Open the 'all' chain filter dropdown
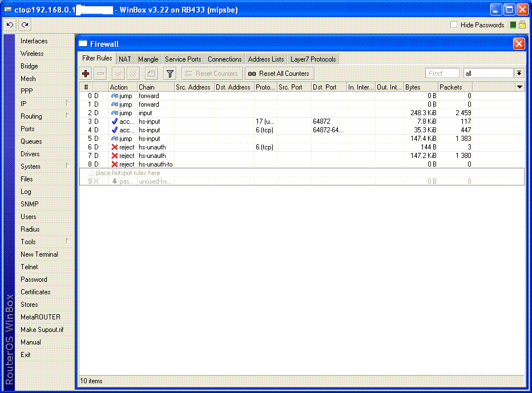Image resolution: width=532 pixels, height=393 pixels. point(519,73)
